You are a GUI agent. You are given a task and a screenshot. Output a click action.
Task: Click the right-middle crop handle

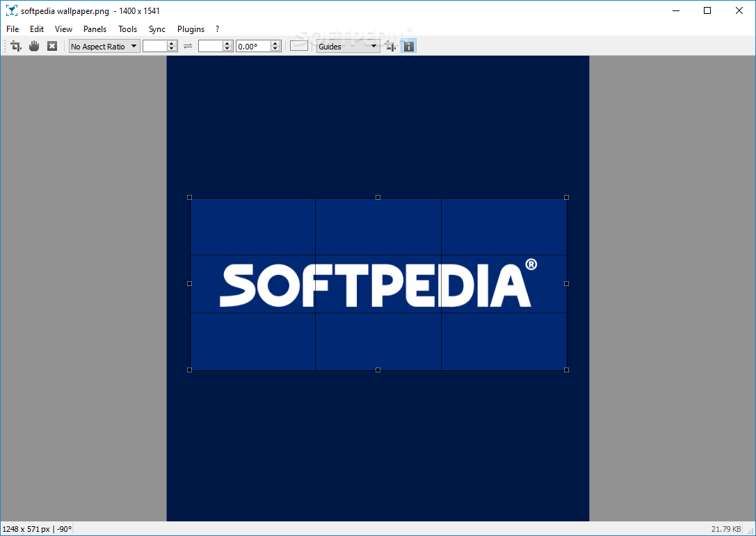point(567,284)
